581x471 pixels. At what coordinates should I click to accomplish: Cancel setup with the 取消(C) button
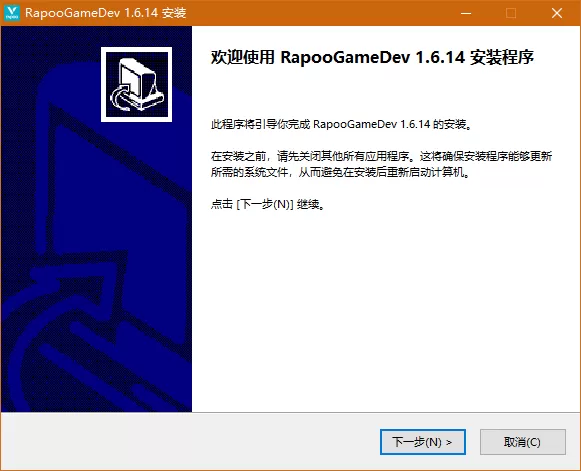(x=522, y=442)
